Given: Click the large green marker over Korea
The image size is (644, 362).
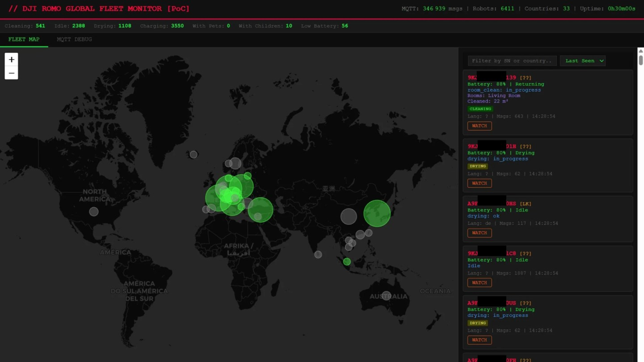Looking at the screenshot, I should 377,214.
